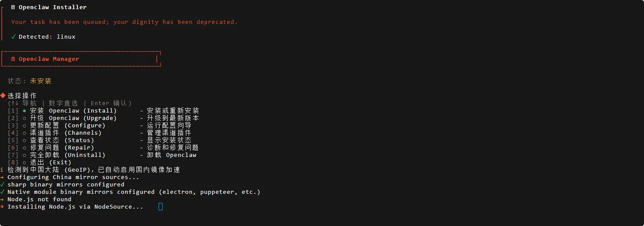Viewport: 644px width, 226px height.
Task: Click the info icon beside the GeoIP message
Action: pyautogui.click(x=2, y=170)
